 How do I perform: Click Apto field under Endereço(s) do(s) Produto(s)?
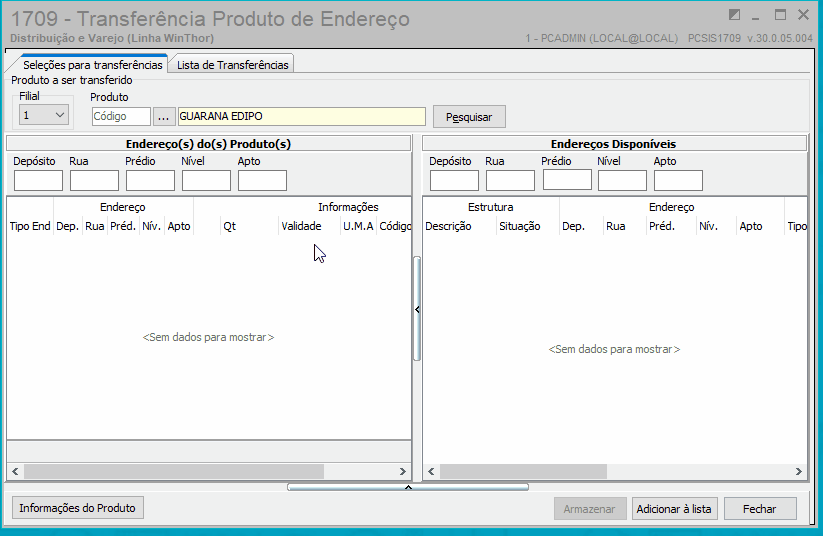[262, 181]
